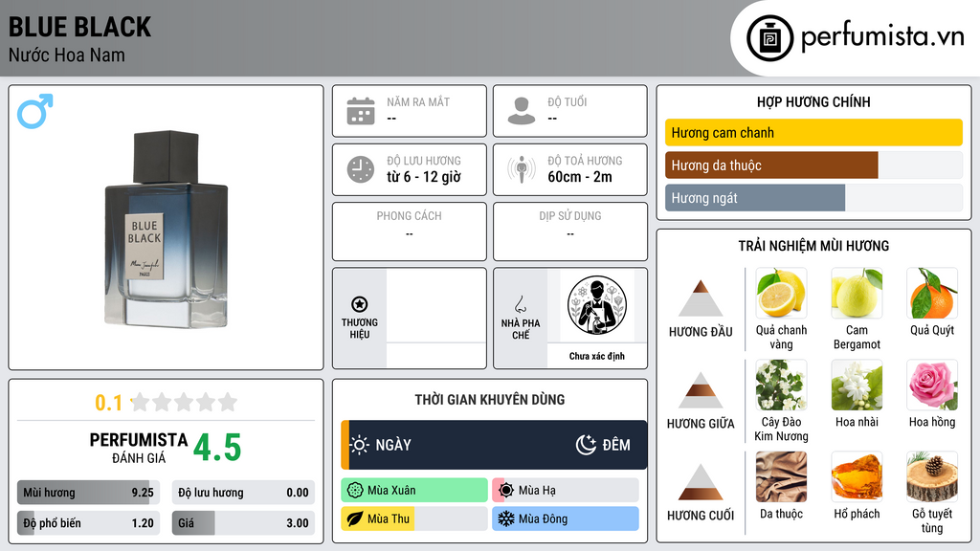This screenshot has width=980, height=551.
Task: Click the moon icon beside Đêm
Action: pyautogui.click(x=586, y=445)
